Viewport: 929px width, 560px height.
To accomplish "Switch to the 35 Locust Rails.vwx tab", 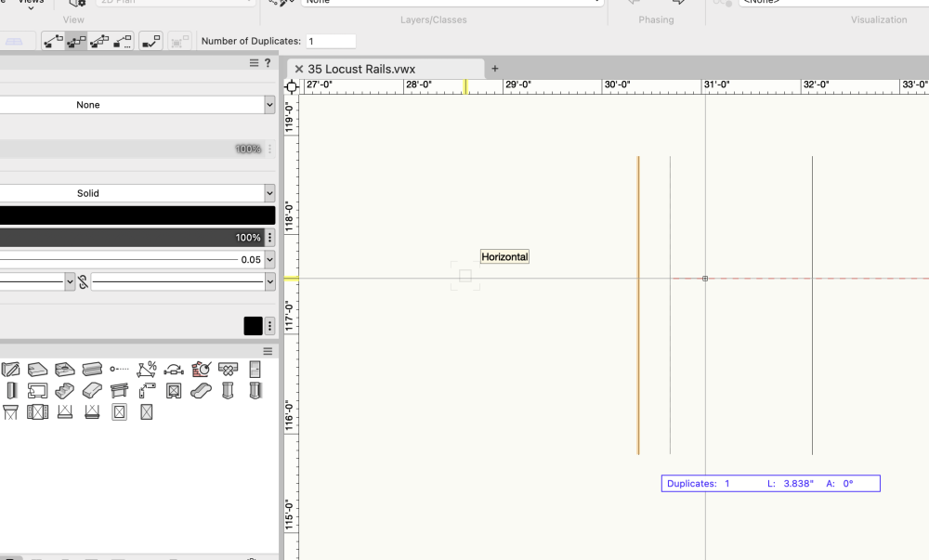I will [361, 69].
